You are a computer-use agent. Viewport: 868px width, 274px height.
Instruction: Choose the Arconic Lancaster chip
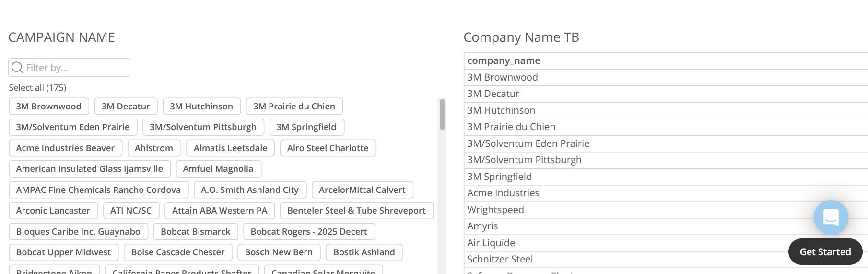pyautogui.click(x=53, y=211)
